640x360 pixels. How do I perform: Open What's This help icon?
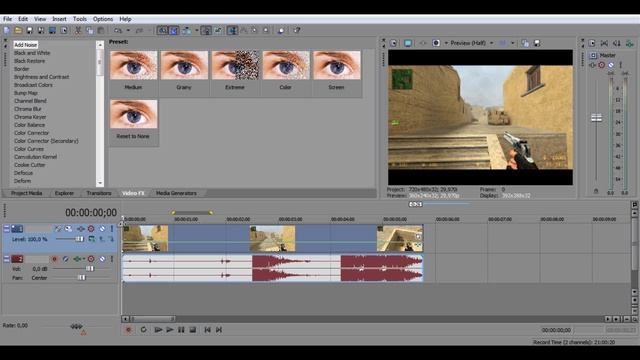coord(297,31)
